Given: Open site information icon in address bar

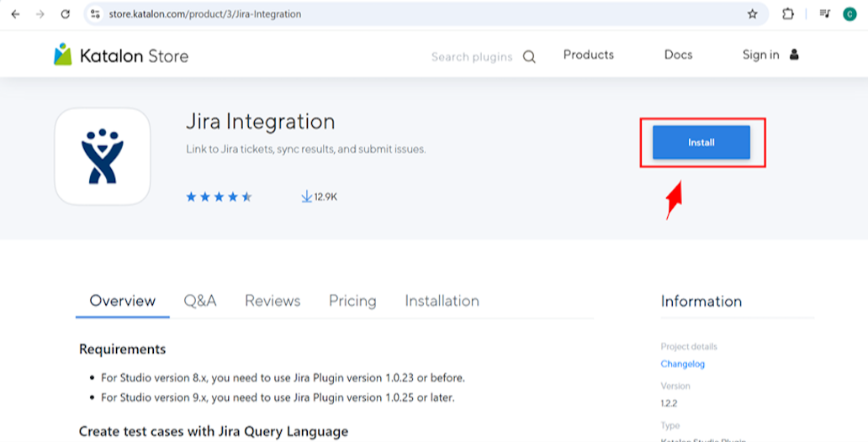Looking at the screenshot, I should (x=95, y=14).
